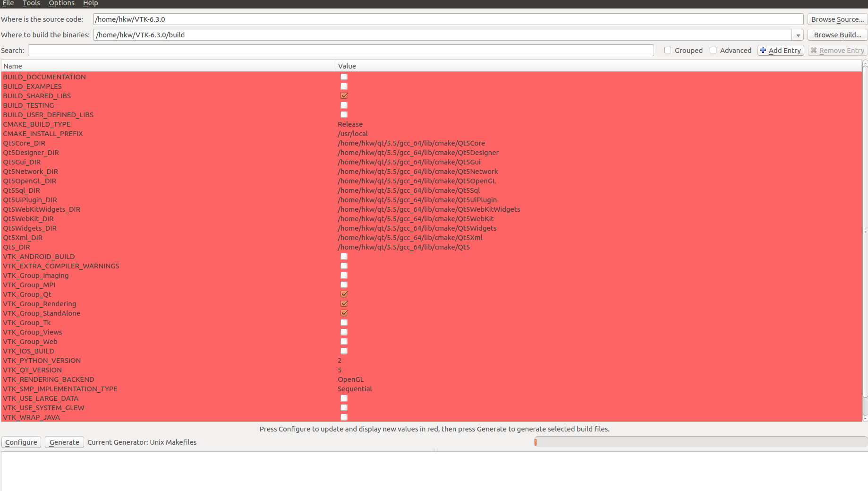Image resolution: width=868 pixels, height=491 pixels.
Task: Uncheck the VTK_Group_Qt option
Action: pos(343,294)
